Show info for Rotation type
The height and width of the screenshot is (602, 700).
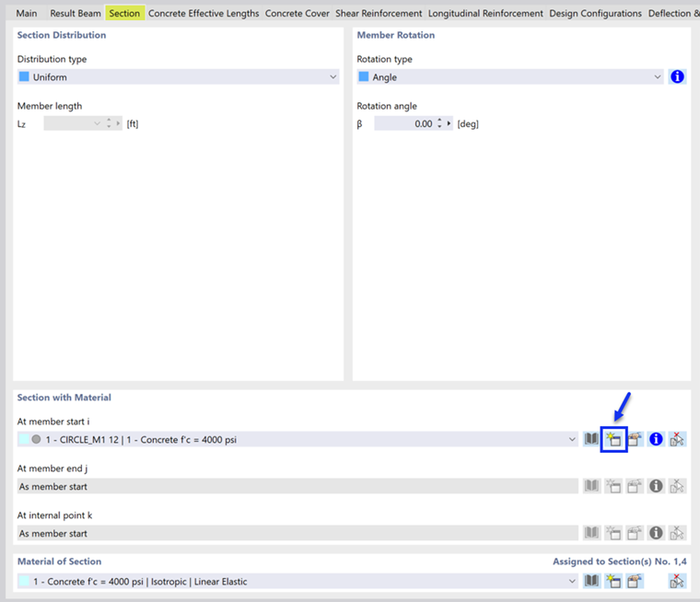click(x=677, y=76)
